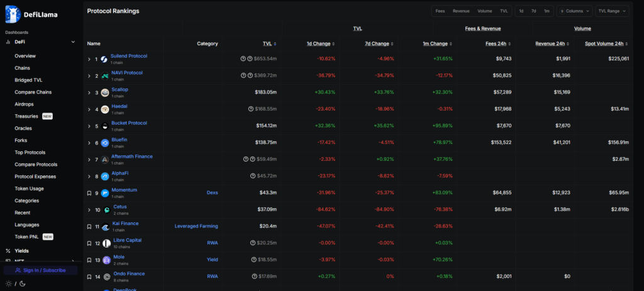Image resolution: width=644 pixels, height=291 pixels.
Task: Bookmark the Mole protocol
Action: (x=89, y=260)
